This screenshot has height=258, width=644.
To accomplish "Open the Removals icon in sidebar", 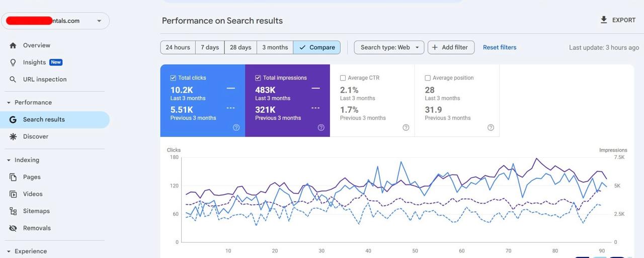I will (x=13, y=228).
